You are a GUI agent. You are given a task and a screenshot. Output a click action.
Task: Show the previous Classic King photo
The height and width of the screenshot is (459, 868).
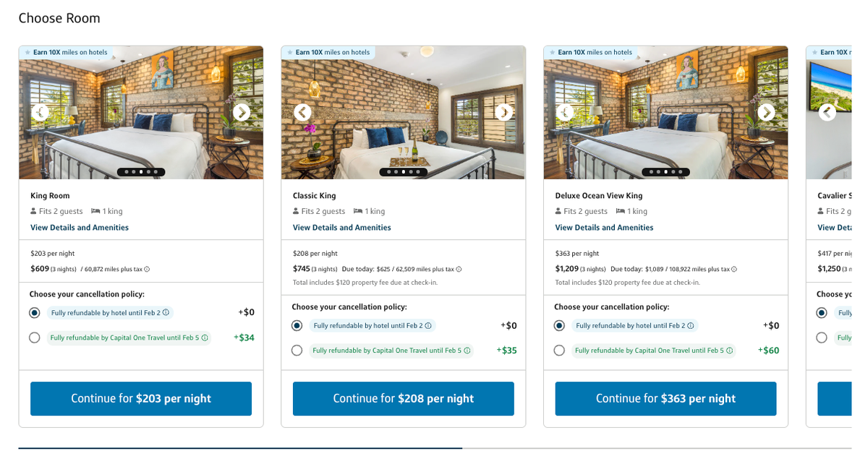pos(302,113)
